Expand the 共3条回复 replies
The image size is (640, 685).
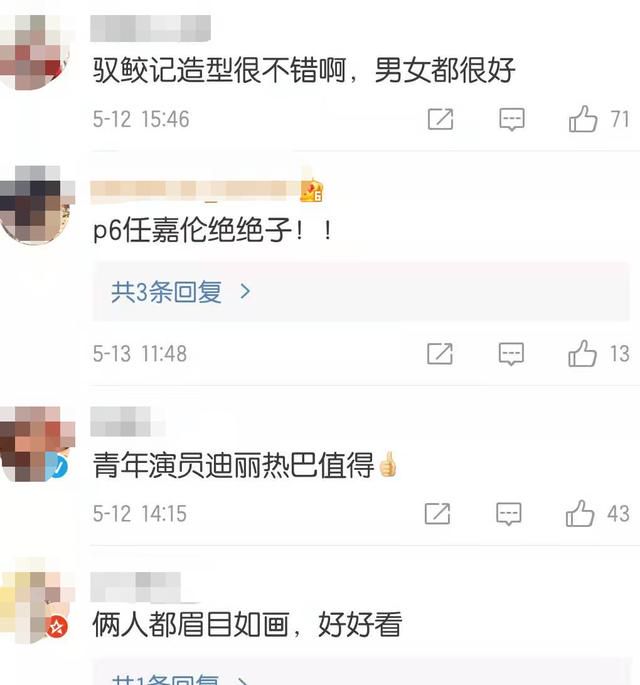click(361, 292)
